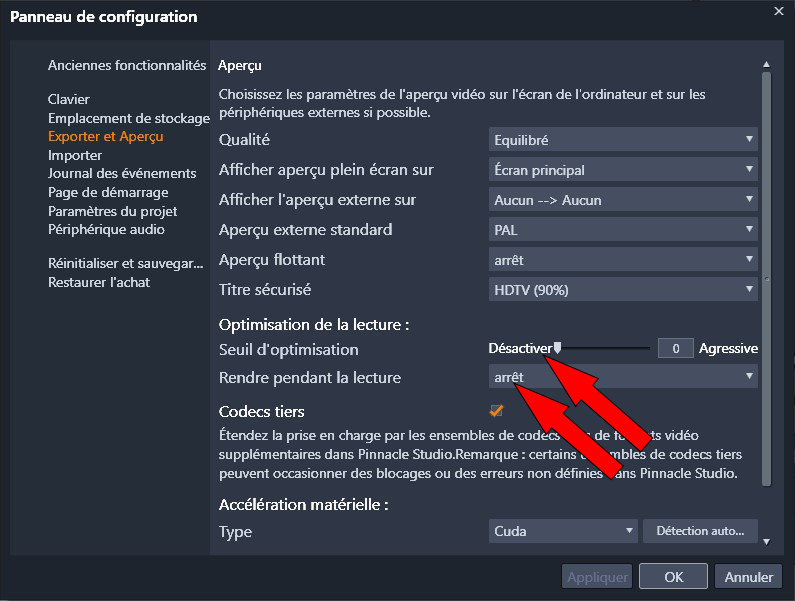Open the Type Cuda dropdown

(564, 531)
